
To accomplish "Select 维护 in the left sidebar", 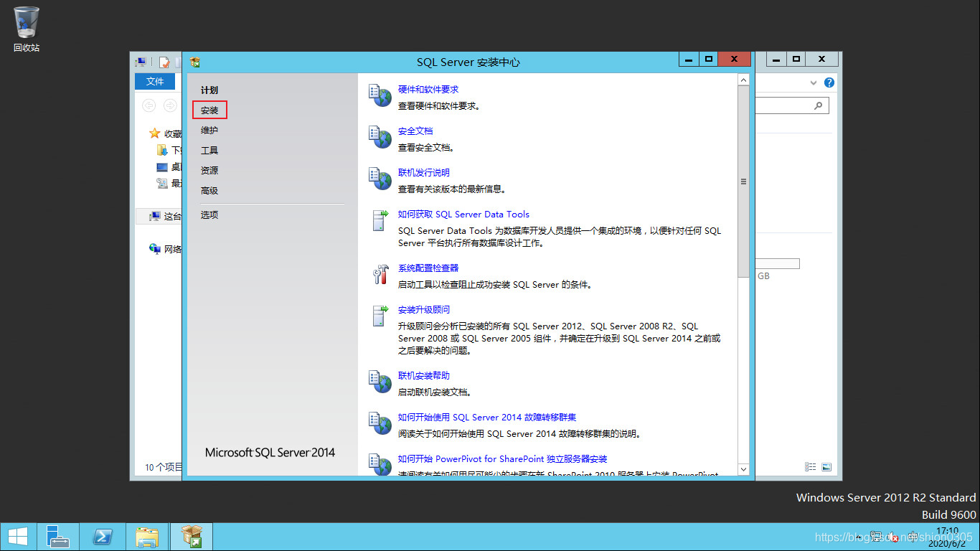I will pyautogui.click(x=209, y=131).
